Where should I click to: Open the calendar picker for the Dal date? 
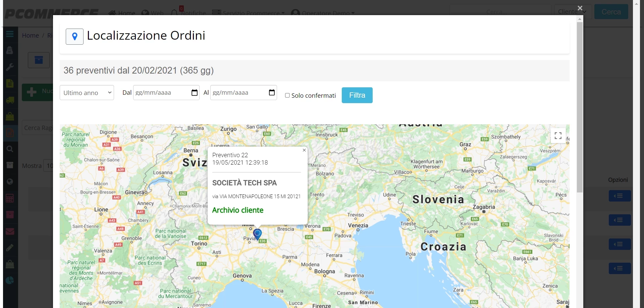pos(194,93)
